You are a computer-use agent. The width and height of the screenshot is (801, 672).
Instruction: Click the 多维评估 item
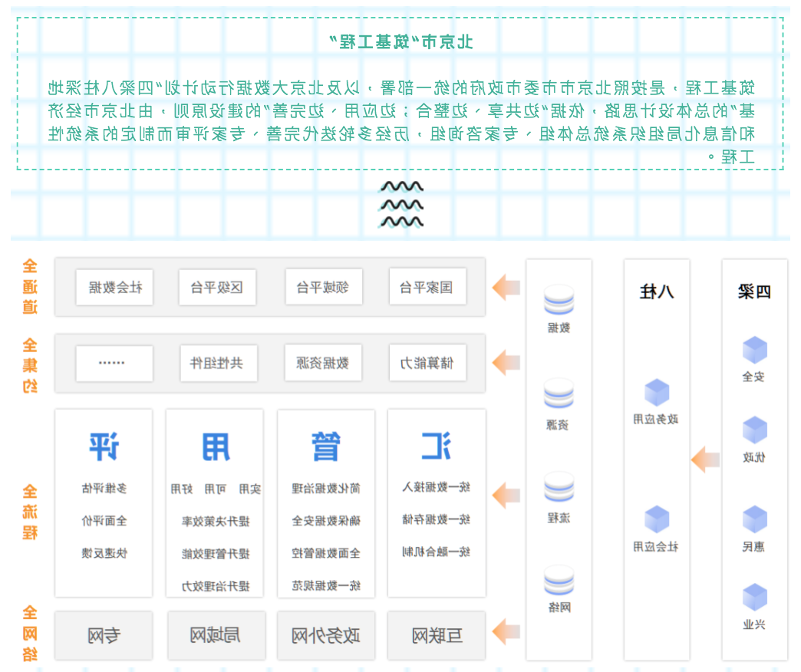point(104,489)
